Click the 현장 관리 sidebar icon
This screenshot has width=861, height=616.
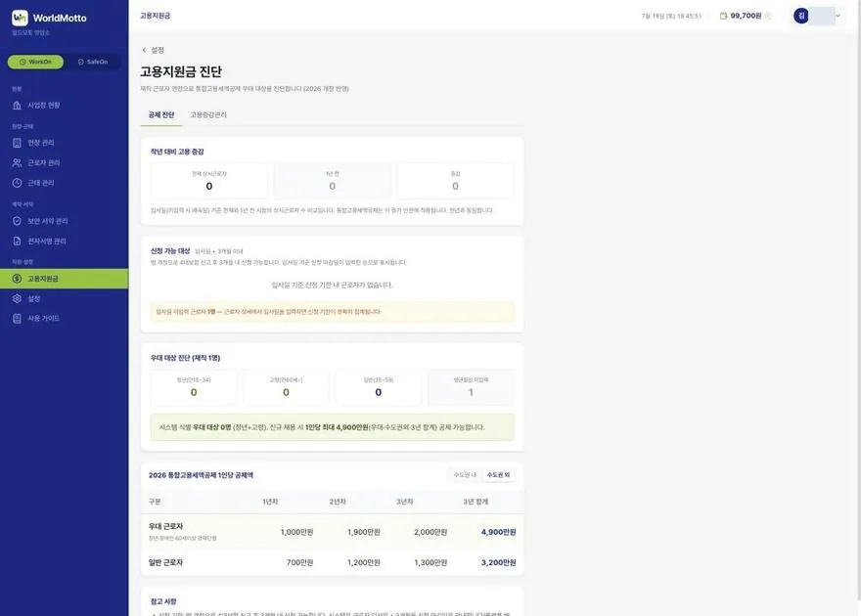17,143
